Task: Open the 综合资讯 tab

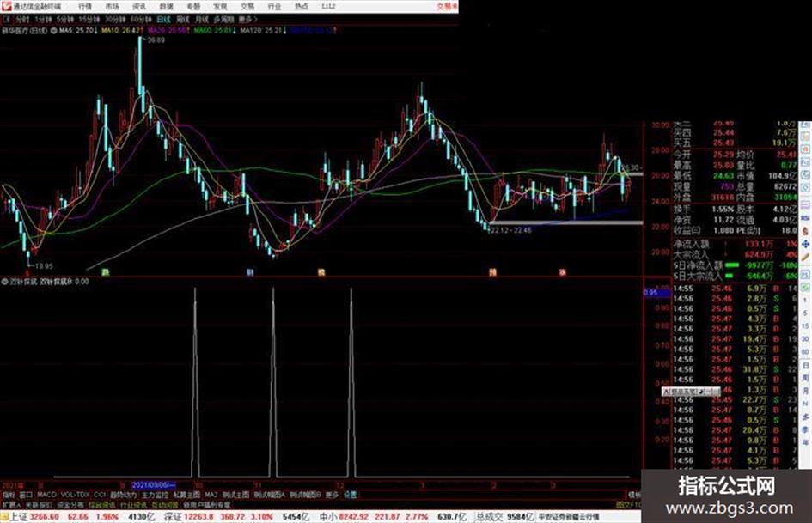Action: (x=101, y=505)
